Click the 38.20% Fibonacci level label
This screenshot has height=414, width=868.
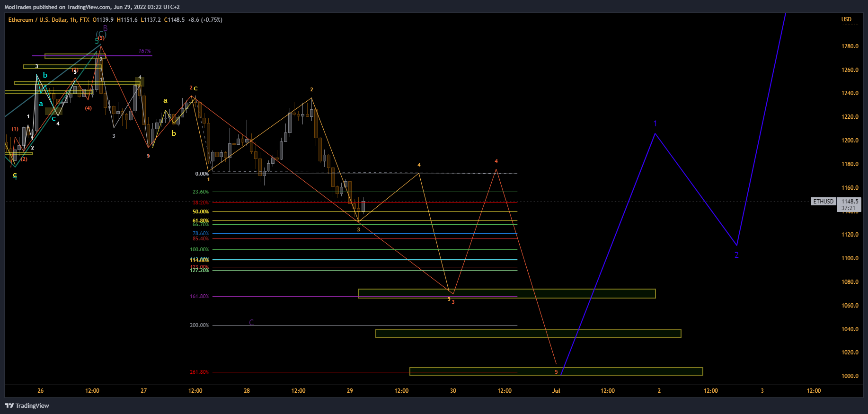point(201,203)
